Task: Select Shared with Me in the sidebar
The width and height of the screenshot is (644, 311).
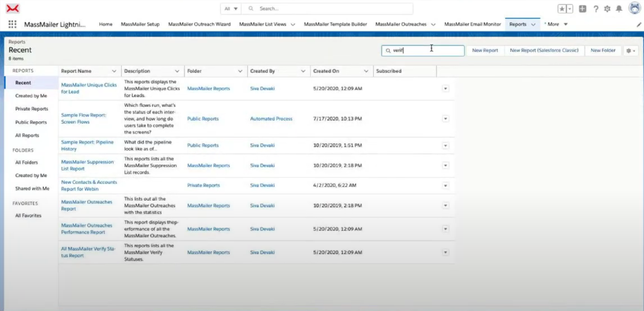Action: (x=32, y=189)
